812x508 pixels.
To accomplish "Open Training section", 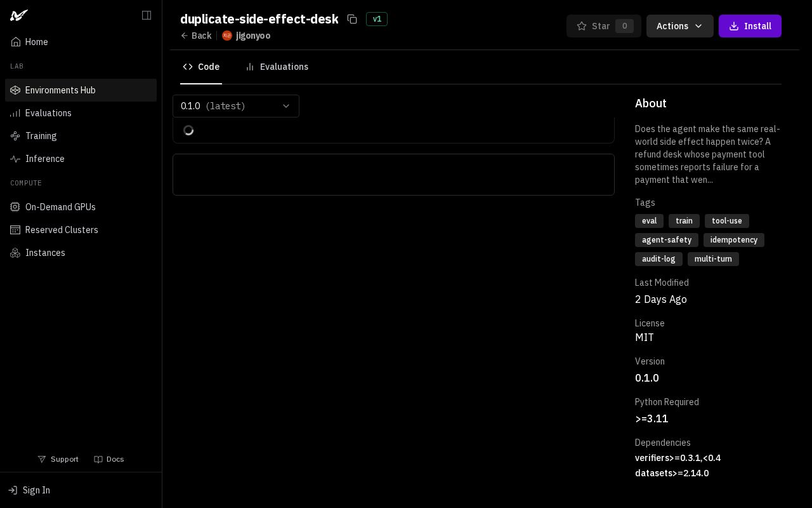I will coord(81,136).
